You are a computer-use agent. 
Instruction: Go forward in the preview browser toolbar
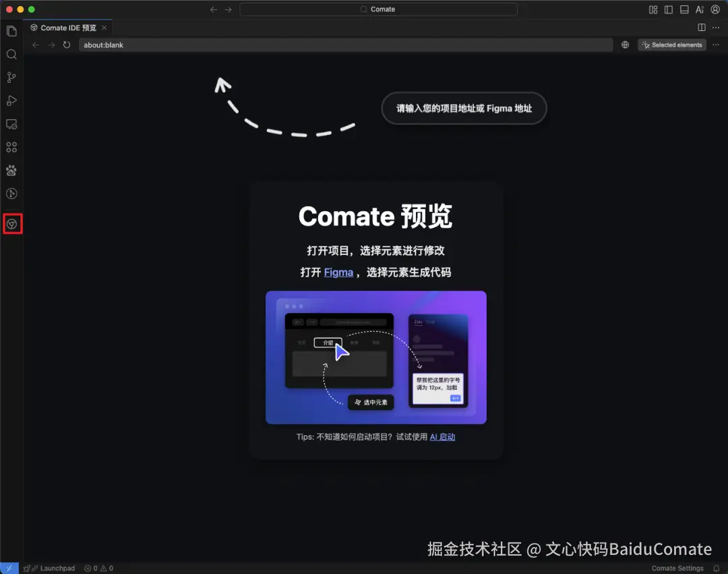51,45
